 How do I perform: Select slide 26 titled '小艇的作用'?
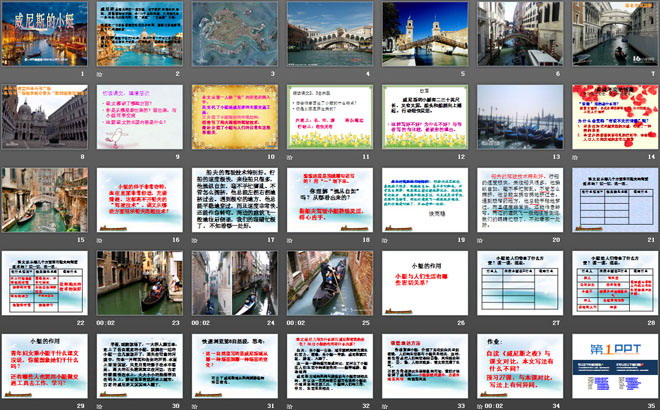[x=425, y=283]
